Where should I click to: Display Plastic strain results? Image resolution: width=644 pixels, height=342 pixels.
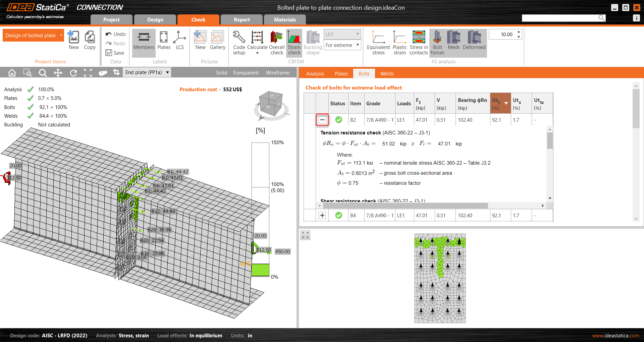pyautogui.click(x=399, y=43)
